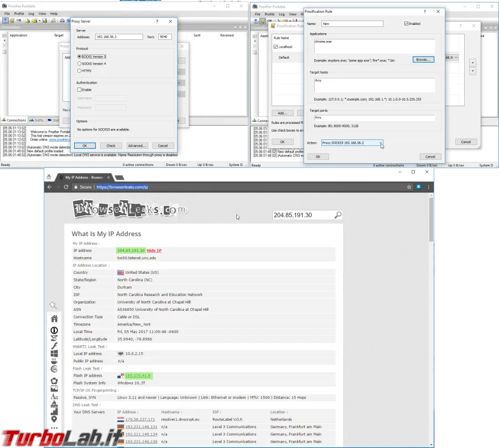Click Print toolbar icon in left Proxifier
499x448 pixels.
[x=63, y=20]
